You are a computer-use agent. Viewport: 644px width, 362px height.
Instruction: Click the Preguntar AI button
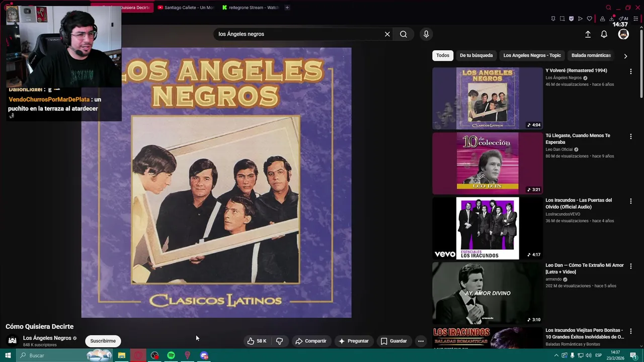tap(354, 341)
